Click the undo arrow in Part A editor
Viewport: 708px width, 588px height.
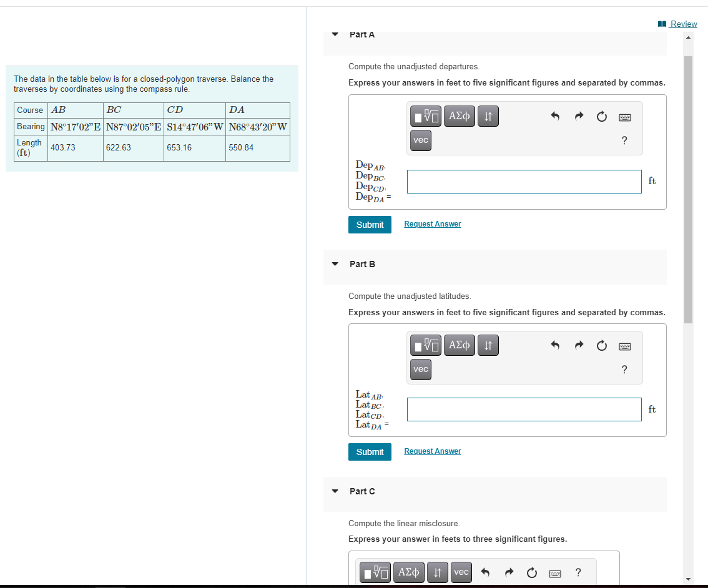click(x=555, y=115)
